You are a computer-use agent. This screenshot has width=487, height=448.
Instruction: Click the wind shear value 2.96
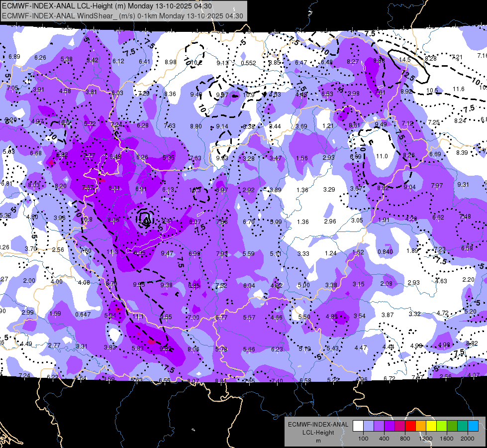coord(330,221)
